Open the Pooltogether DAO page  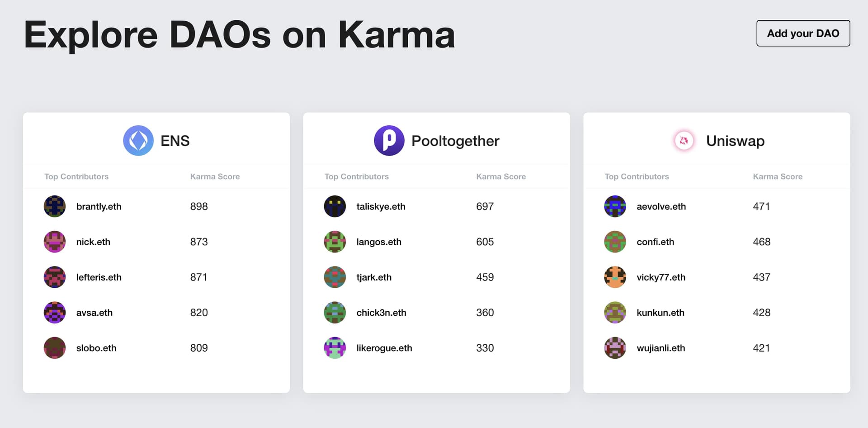coord(455,141)
